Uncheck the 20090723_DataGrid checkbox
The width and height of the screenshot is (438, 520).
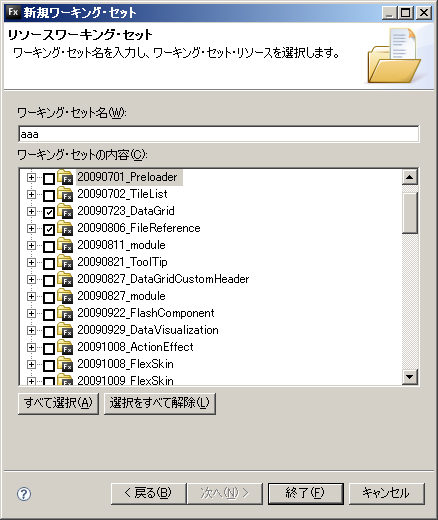coord(49,212)
